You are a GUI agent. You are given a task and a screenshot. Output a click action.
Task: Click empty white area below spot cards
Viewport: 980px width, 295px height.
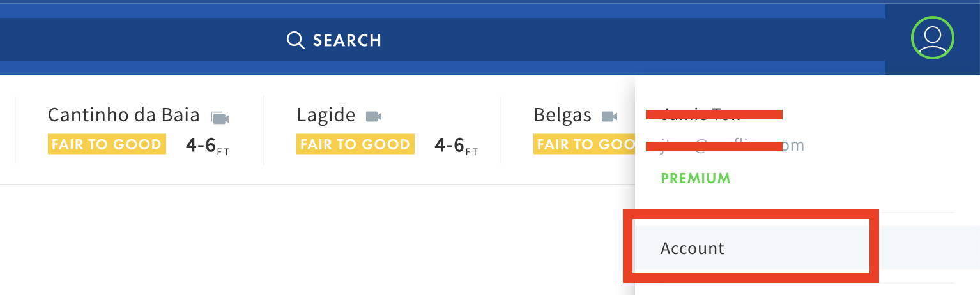tap(307, 243)
